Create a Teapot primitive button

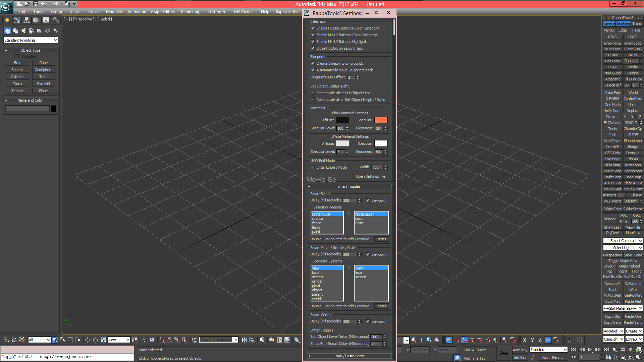point(17,91)
